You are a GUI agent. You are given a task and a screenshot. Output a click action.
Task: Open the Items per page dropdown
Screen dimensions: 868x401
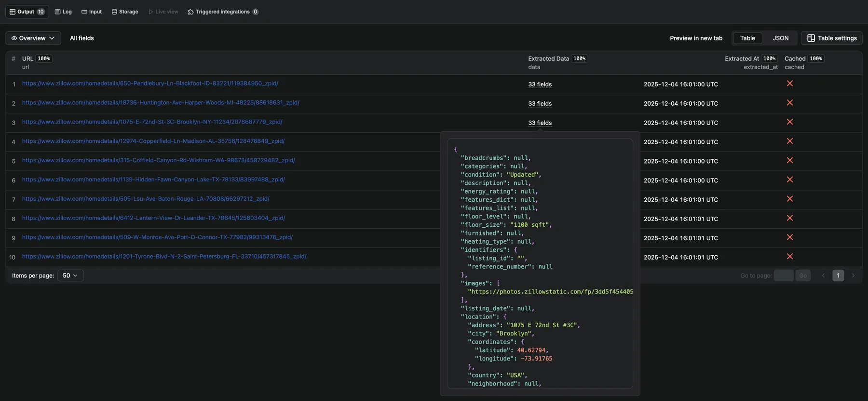pyautogui.click(x=70, y=276)
